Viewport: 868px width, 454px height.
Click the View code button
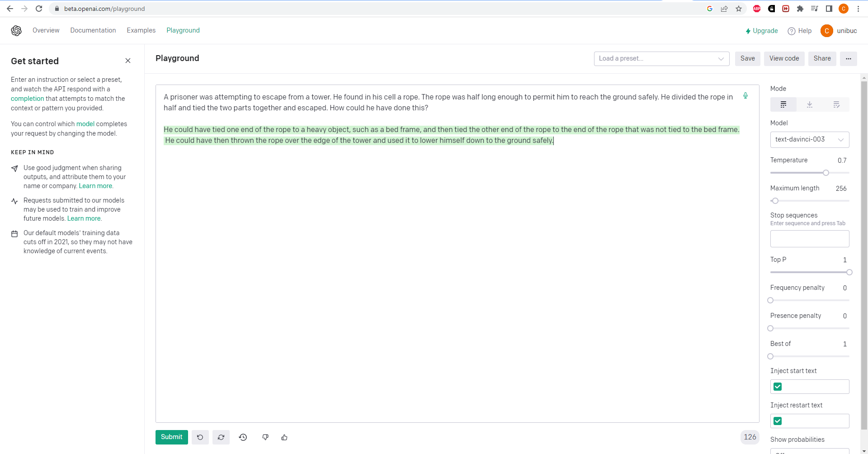(784, 59)
